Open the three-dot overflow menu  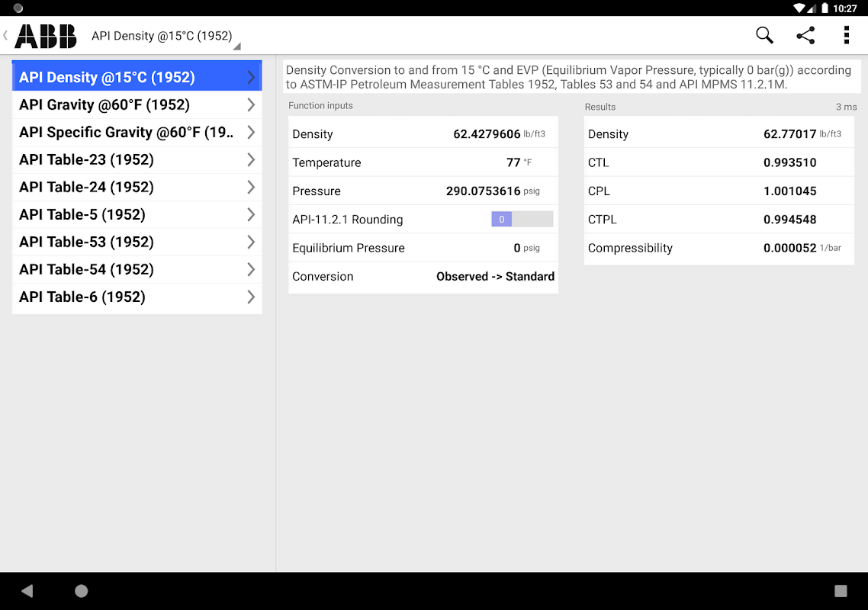point(846,35)
